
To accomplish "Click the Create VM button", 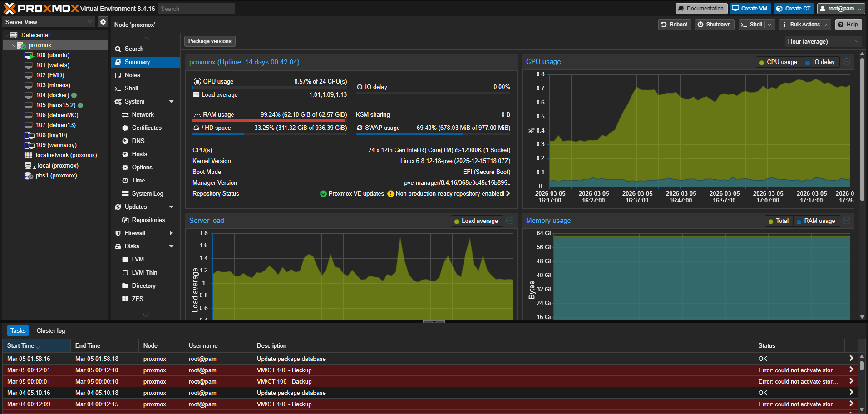I will 750,8.
